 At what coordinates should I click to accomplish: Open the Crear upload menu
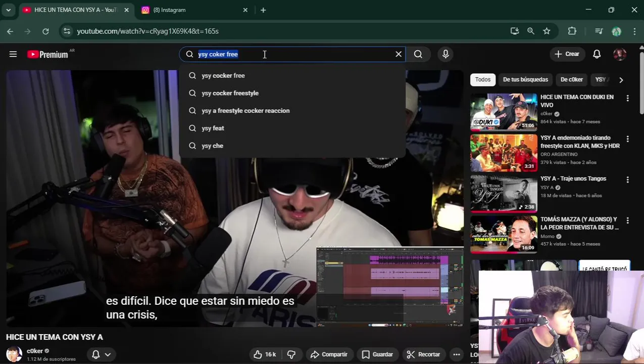pyautogui.click(x=567, y=54)
